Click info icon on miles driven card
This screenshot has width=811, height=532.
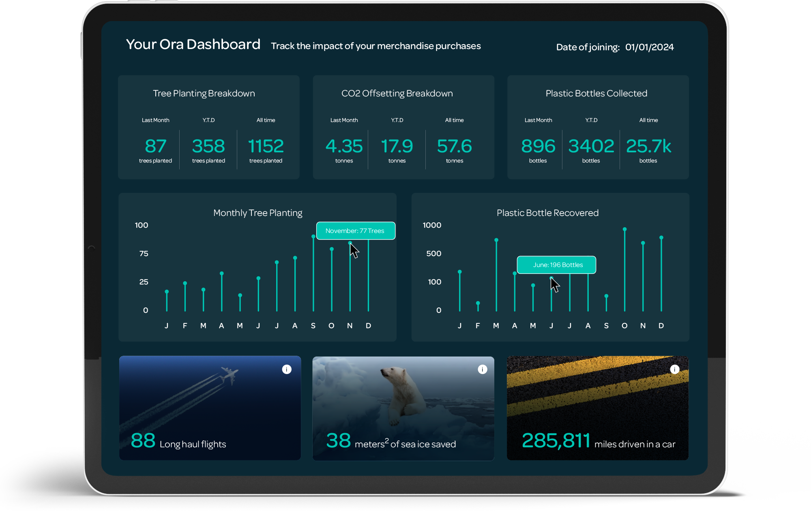click(674, 369)
